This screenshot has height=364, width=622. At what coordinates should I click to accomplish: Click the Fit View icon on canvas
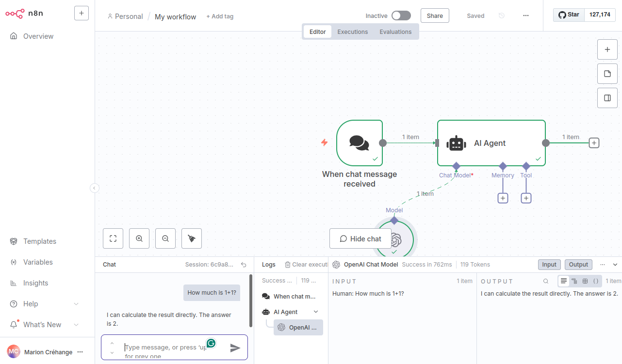pyautogui.click(x=113, y=238)
